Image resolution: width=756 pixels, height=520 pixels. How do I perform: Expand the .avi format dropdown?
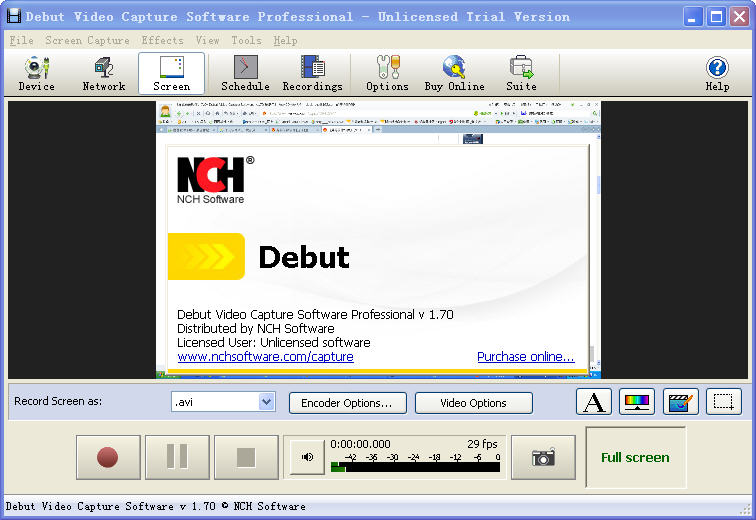(266, 402)
